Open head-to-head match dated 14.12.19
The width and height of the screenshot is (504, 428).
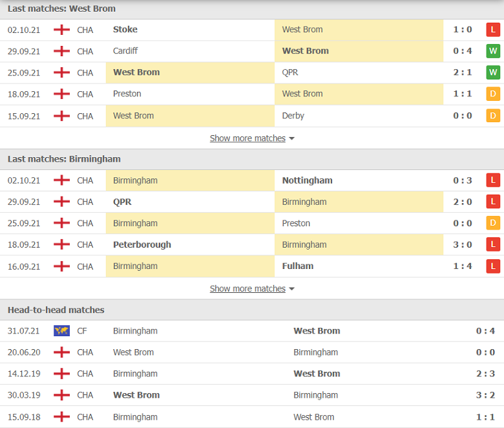[252, 374]
